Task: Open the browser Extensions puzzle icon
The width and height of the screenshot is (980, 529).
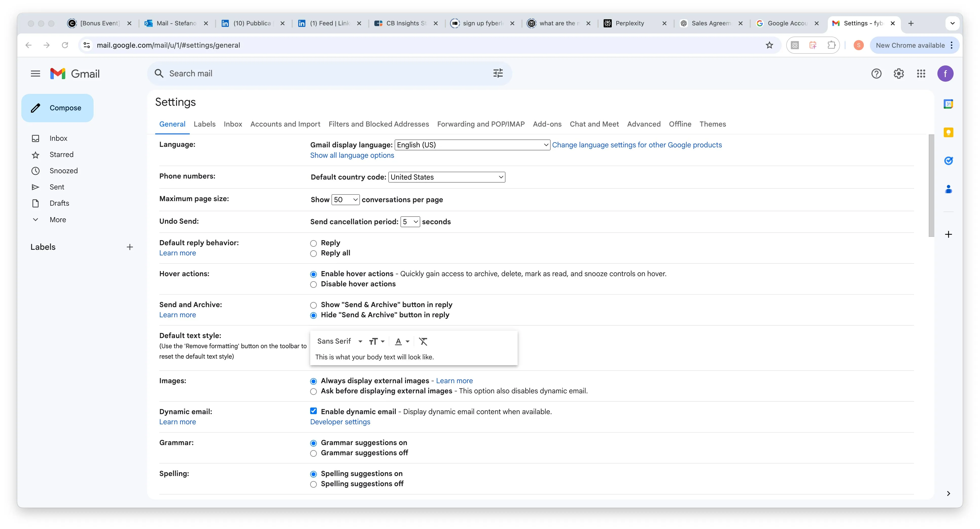Action: tap(832, 45)
